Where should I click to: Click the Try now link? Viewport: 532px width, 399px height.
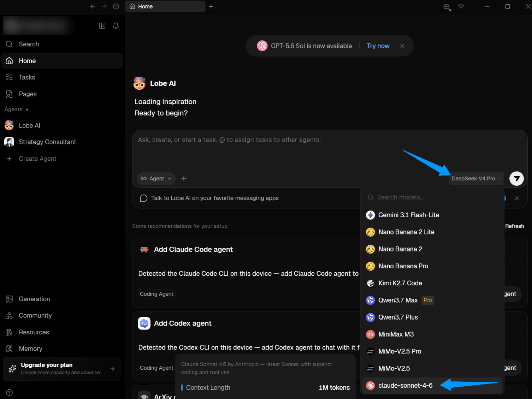pyautogui.click(x=378, y=46)
